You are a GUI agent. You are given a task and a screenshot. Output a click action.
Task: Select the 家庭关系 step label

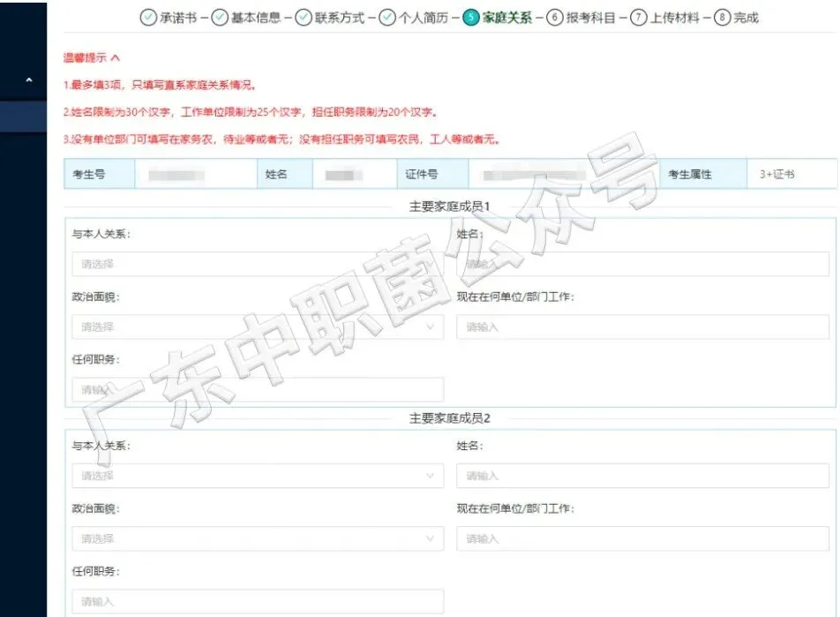[507, 18]
